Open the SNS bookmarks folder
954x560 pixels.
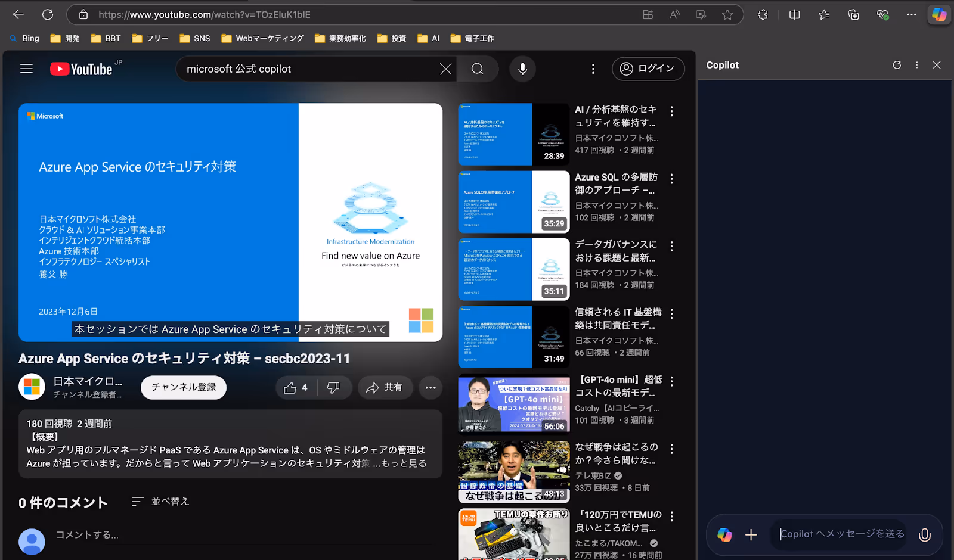tap(194, 38)
